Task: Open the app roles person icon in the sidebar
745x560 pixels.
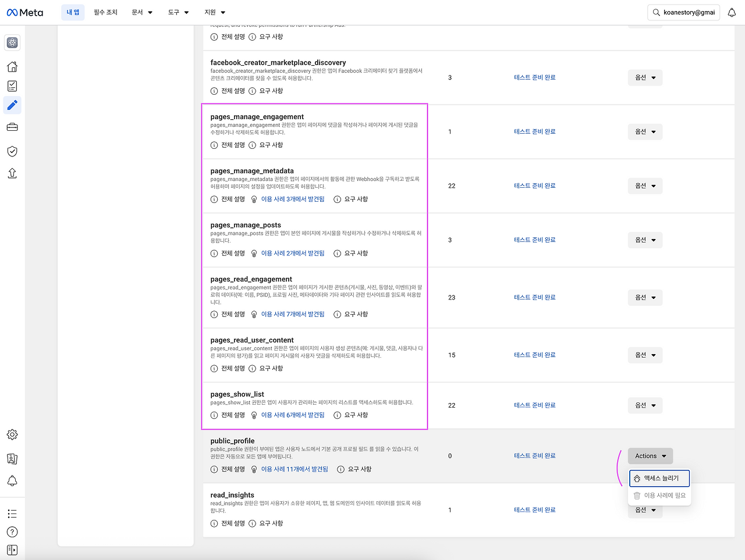Action: [x=12, y=459]
